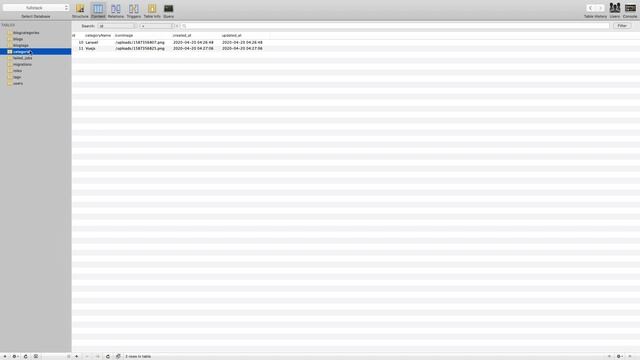Sort by the iconImage column header

(x=124, y=36)
